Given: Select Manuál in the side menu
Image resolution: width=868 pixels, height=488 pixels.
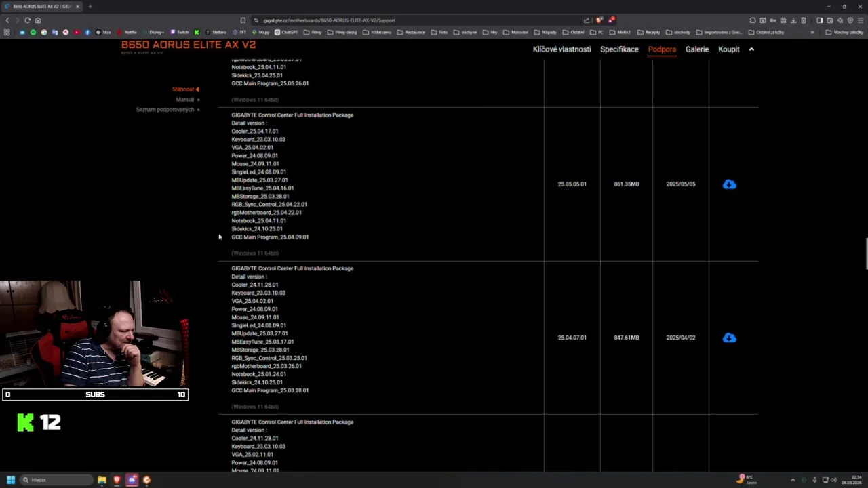Looking at the screenshot, I should tap(185, 100).
